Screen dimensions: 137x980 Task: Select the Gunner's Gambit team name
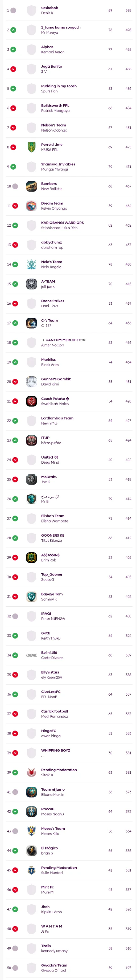[56, 379]
